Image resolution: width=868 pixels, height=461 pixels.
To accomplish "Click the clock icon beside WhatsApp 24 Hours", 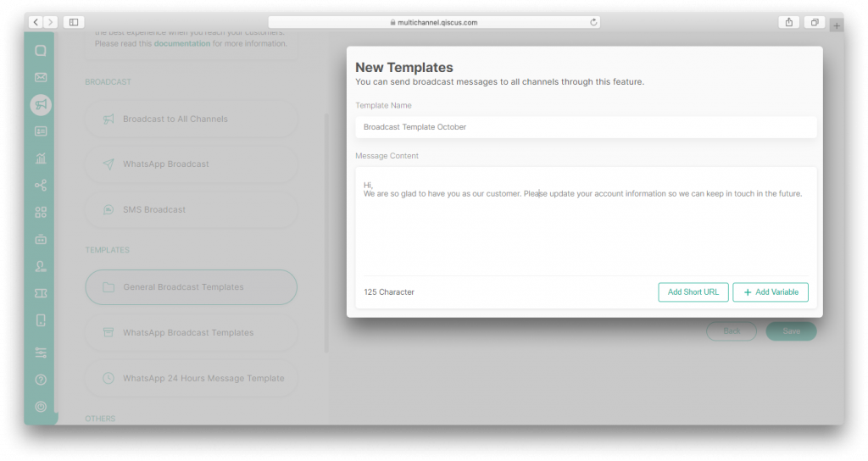I will point(108,379).
